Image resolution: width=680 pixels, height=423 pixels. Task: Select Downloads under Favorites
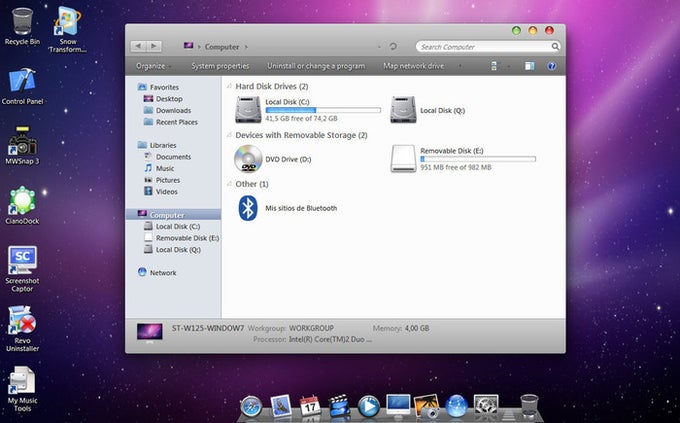click(x=173, y=110)
